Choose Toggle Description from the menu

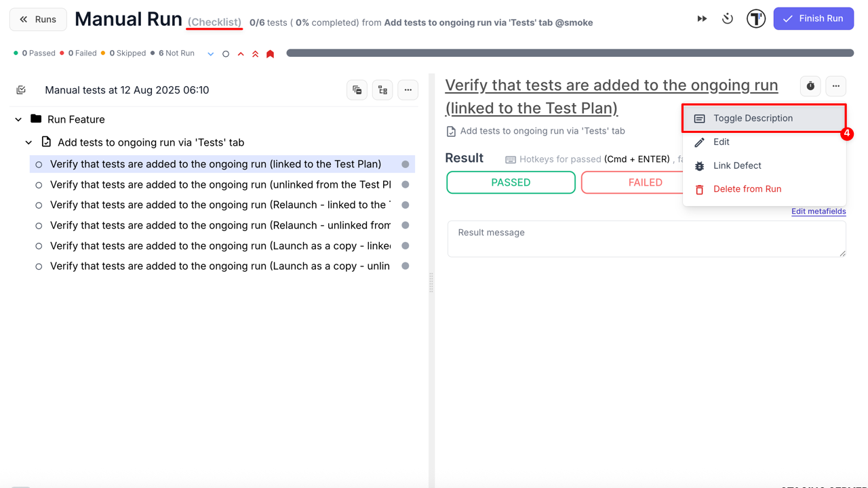[x=753, y=118]
